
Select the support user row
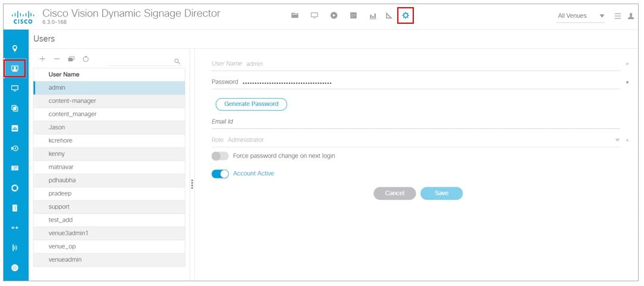click(x=109, y=207)
